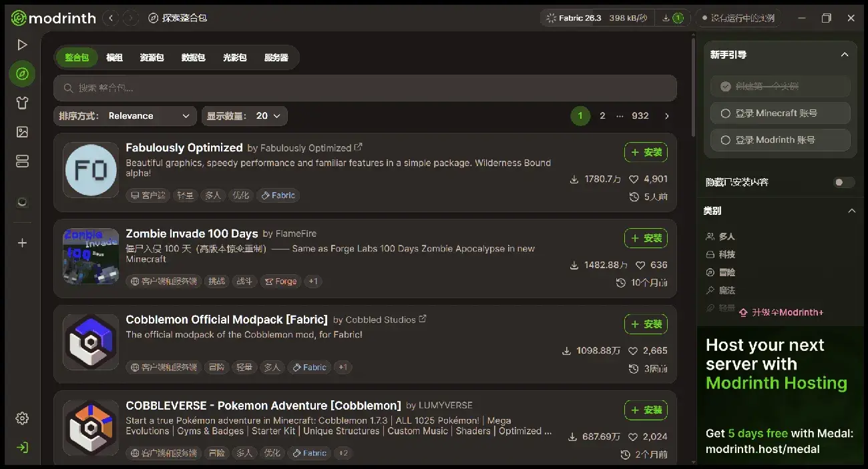Click the small round instance icon in the sidebar

(22, 202)
